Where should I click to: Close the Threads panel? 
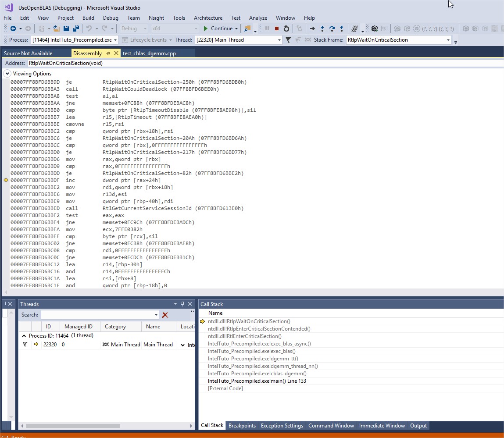(190, 304)
